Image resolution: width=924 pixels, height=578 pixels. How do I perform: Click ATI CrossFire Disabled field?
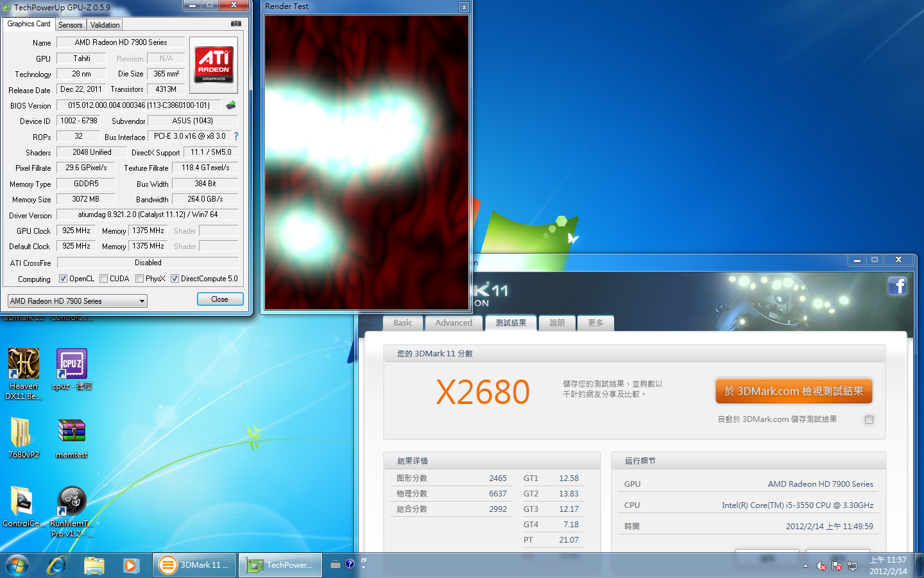pyautogui.click(x=148, y=263)
